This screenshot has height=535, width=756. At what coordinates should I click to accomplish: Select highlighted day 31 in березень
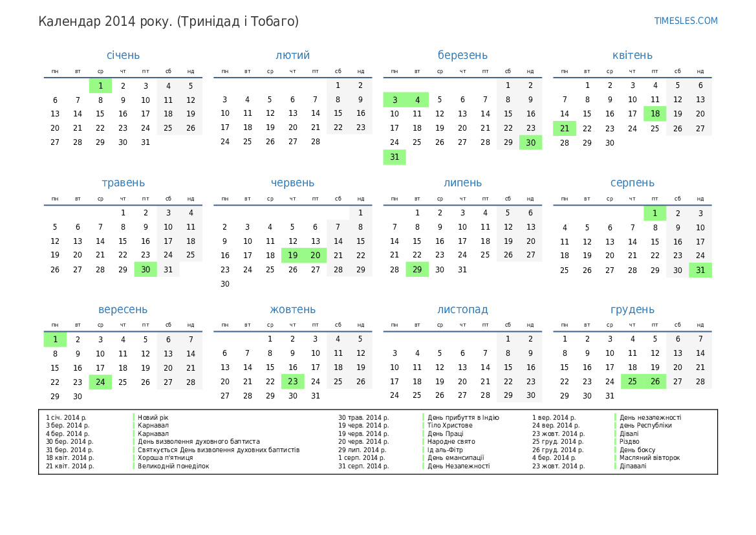394,157
